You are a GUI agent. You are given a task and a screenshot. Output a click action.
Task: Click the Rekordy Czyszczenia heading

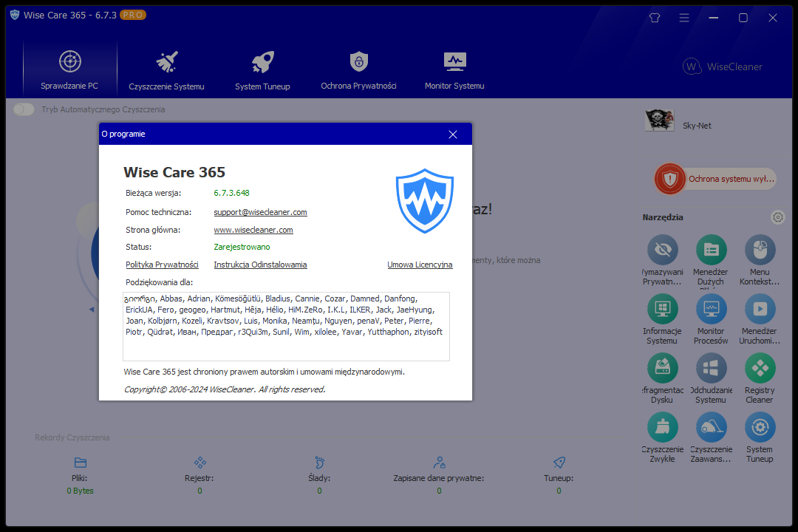point(72,437)
